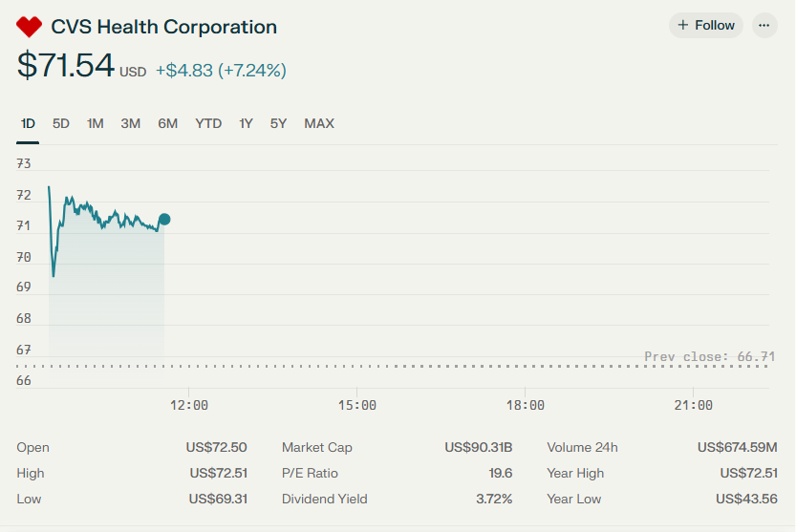Click the Market Cap label
The height and width of the screenshot is (532, 796).
coord(317,447)
